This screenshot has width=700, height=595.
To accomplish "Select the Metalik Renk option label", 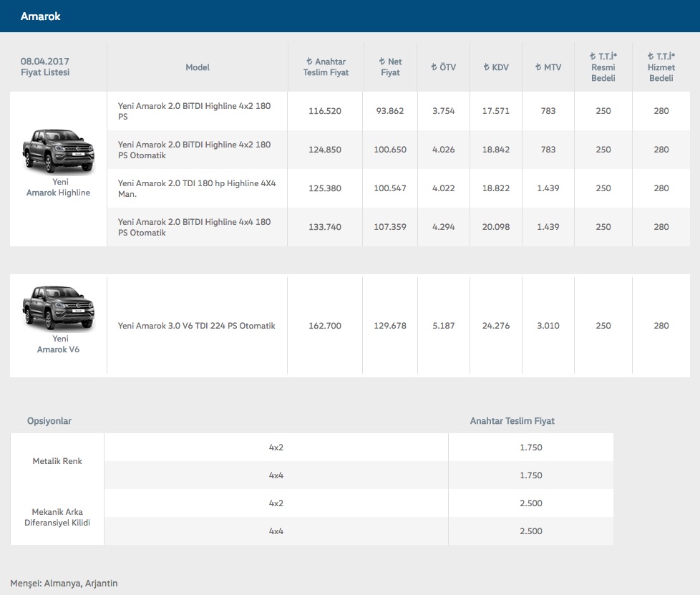I will (57, 461).
